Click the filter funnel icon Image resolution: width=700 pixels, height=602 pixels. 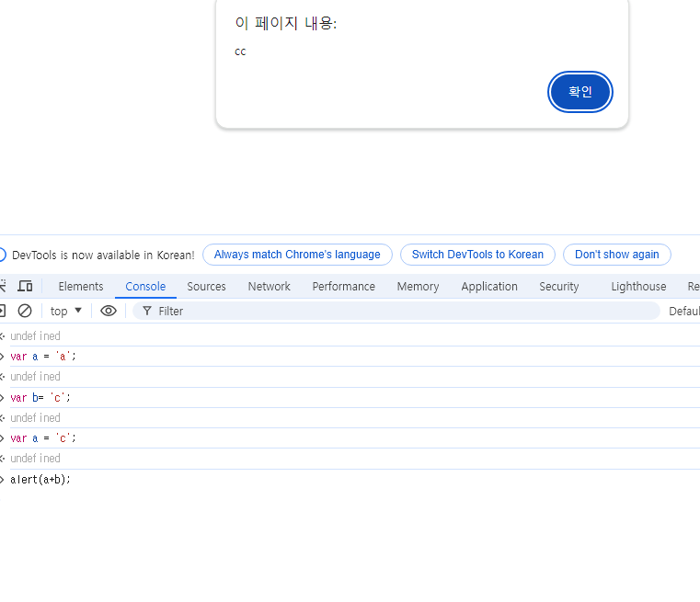point(147,311)
